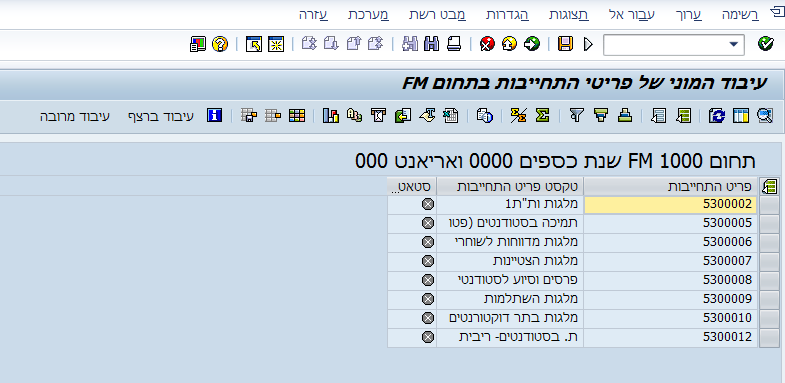Click the column layout icon
785x383 pixels.
point(741,116)
